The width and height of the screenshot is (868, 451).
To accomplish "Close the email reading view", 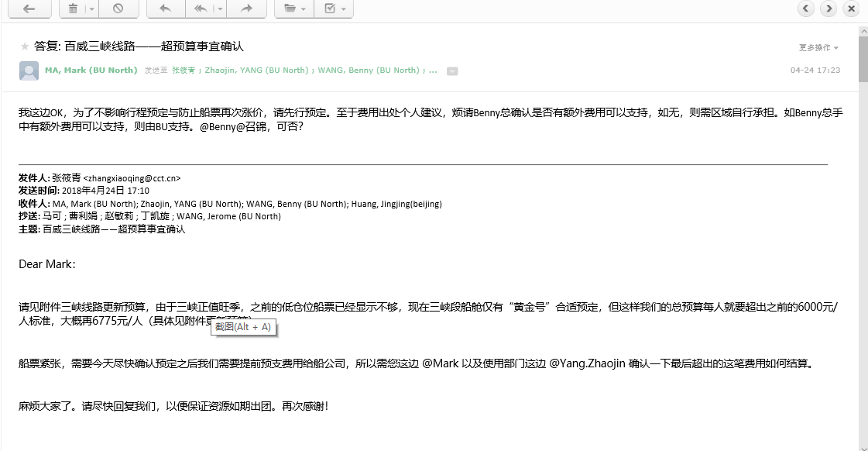I will pos(852,9).
